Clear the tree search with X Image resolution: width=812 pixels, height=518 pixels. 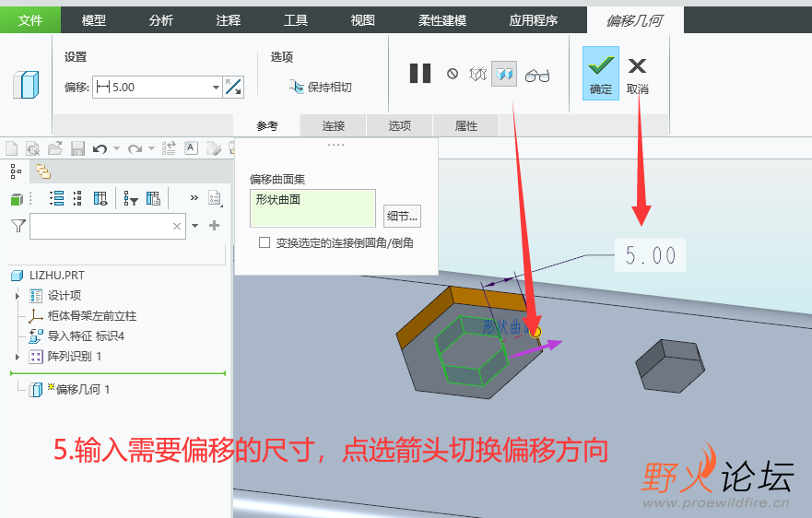[x=177, y=226]
